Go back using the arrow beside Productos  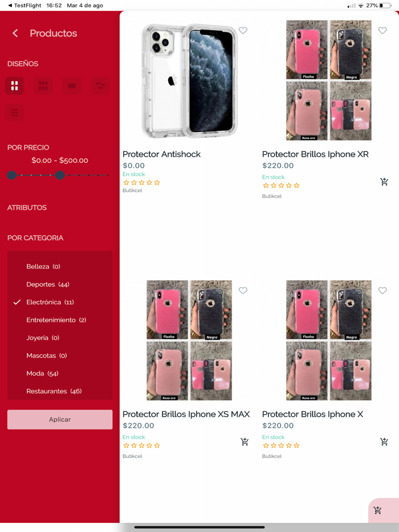tap(15, 34)
